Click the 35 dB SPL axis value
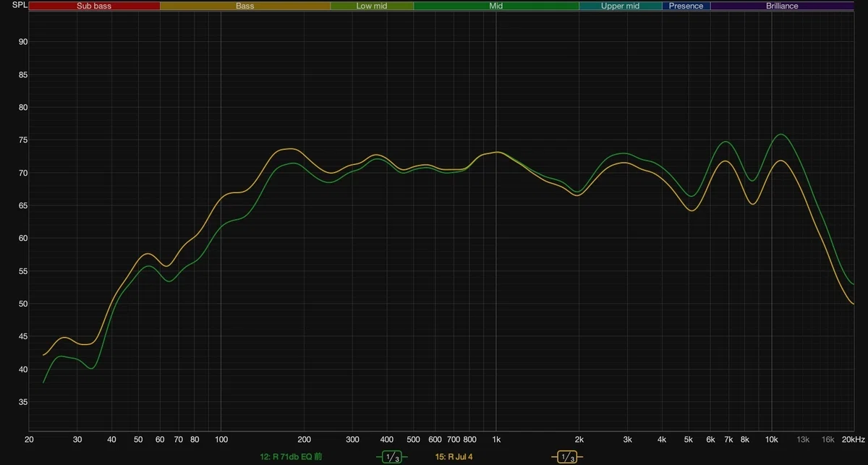 tap(23, 402)
